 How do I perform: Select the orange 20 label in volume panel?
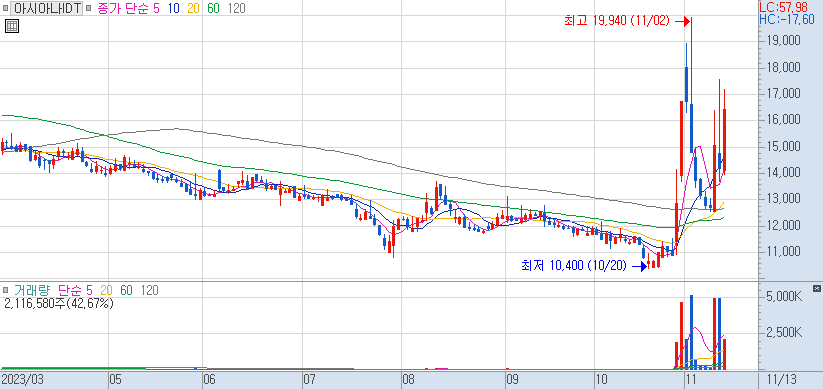tap(106, 290)
